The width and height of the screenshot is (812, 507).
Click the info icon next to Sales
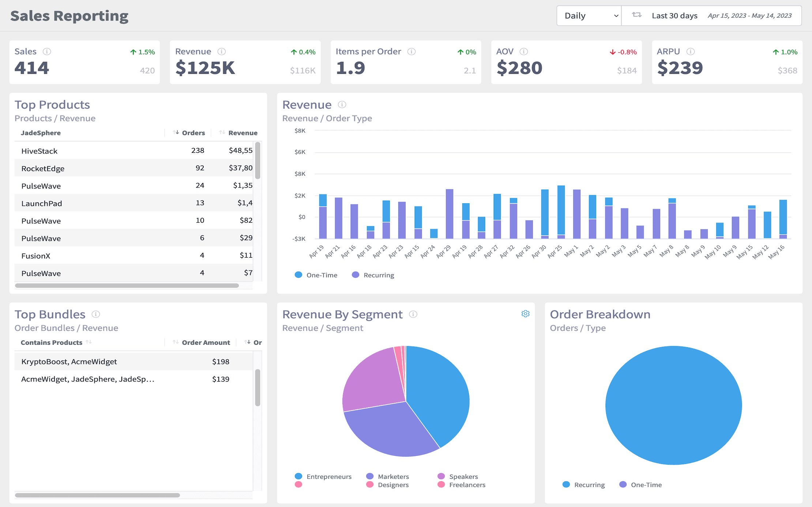[47, 52]
